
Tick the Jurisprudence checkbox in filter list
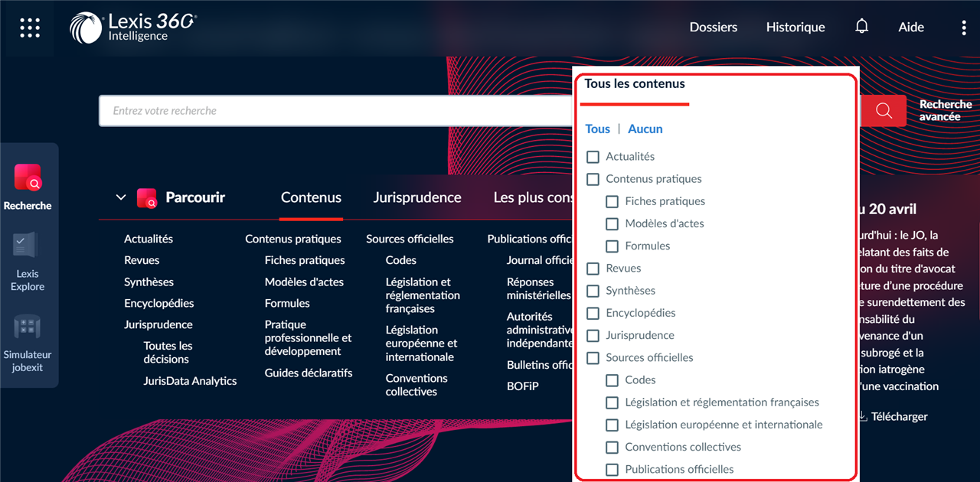click(593, 335)
